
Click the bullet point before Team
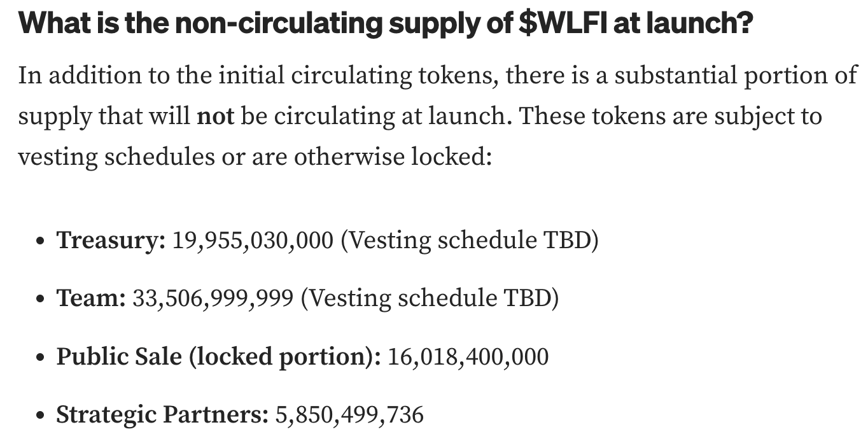coord(41,300)
